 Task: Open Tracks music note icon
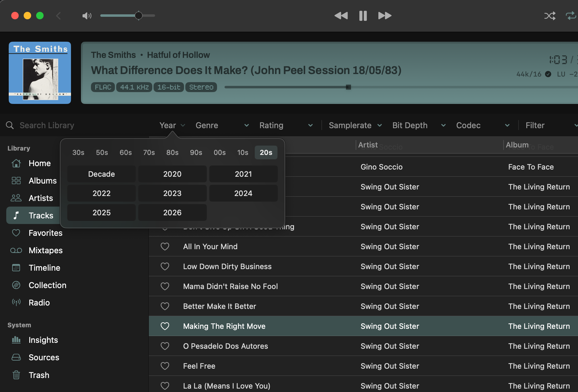coord(16,216)
